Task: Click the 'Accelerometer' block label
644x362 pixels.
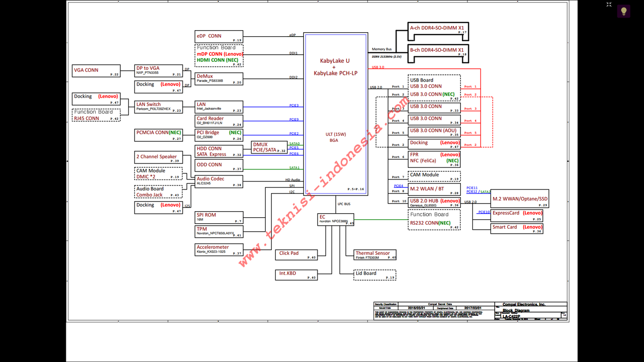Action: [213, 247]
